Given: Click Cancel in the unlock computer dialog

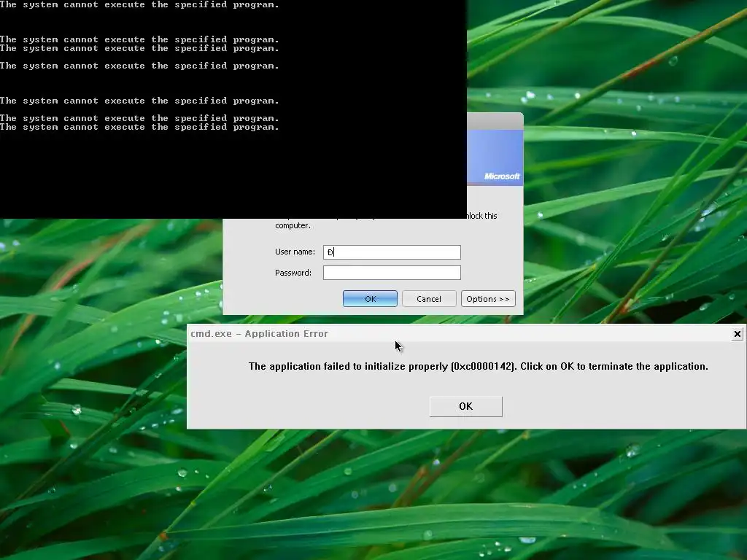Looking at the screenshot, I should pyautogui.click(x=429, y=298).
